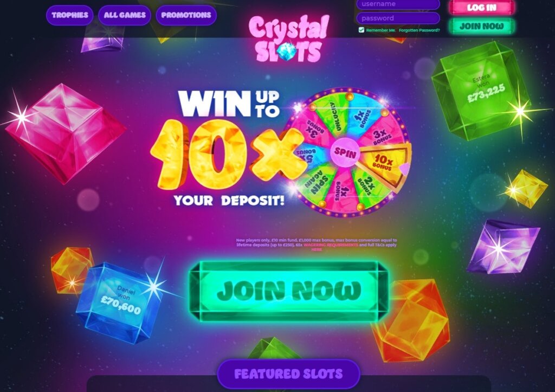Click the big green Join Now button
This screenshot has width=555, height=392.
pos(289,292)
